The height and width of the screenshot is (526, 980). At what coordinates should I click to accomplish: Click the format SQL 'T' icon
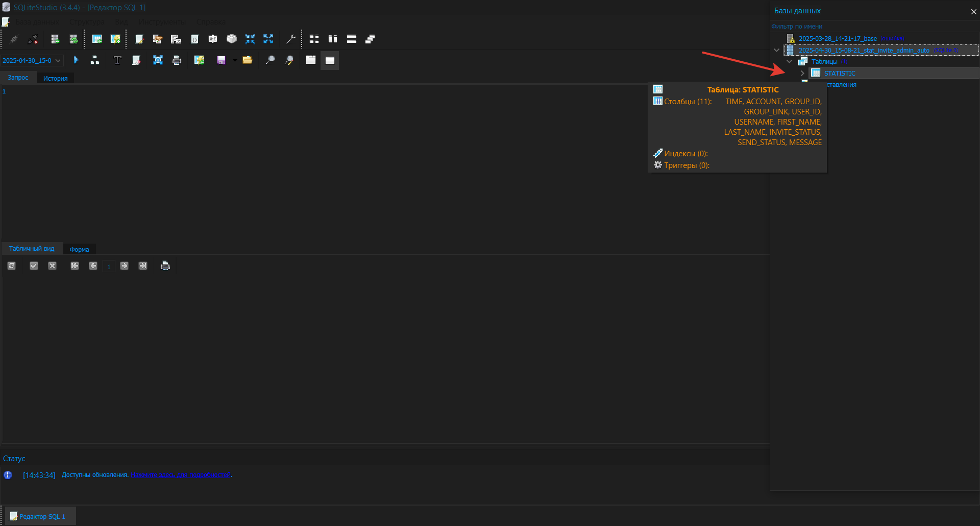click(117, 60)
